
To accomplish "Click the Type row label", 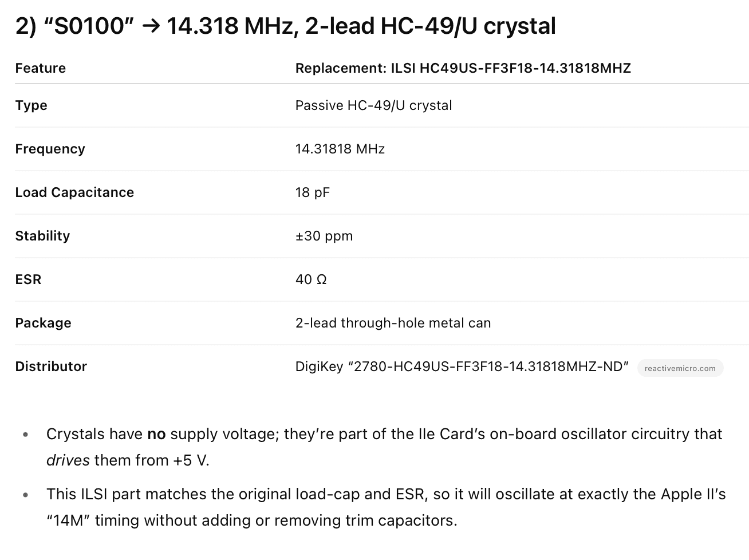I will 31,105.
